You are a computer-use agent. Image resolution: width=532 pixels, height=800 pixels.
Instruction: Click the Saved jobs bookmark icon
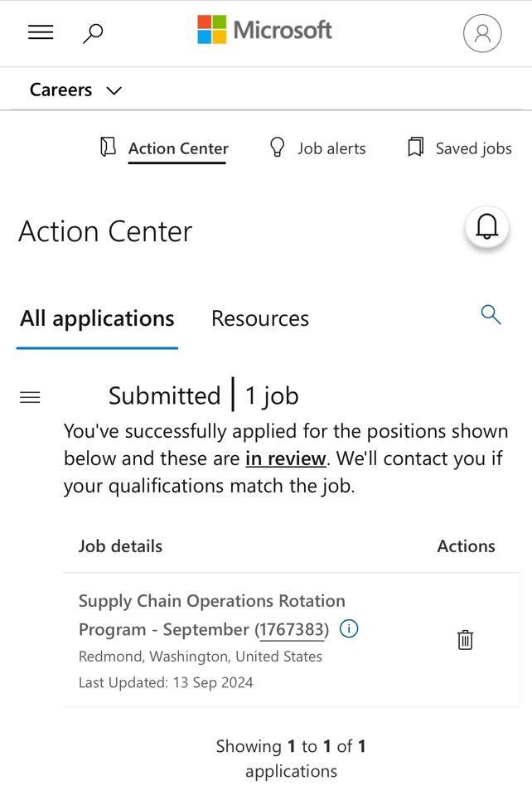pyautogui.click(x=414, y=147)
